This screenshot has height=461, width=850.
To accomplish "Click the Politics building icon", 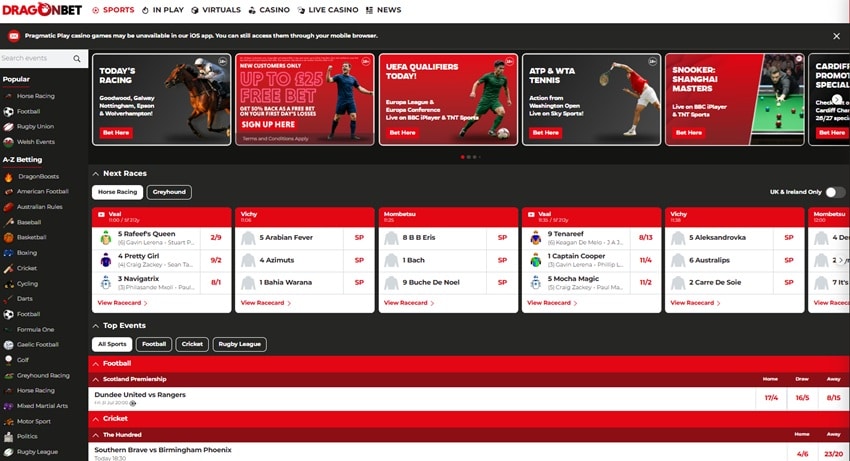I will (8, 436).
